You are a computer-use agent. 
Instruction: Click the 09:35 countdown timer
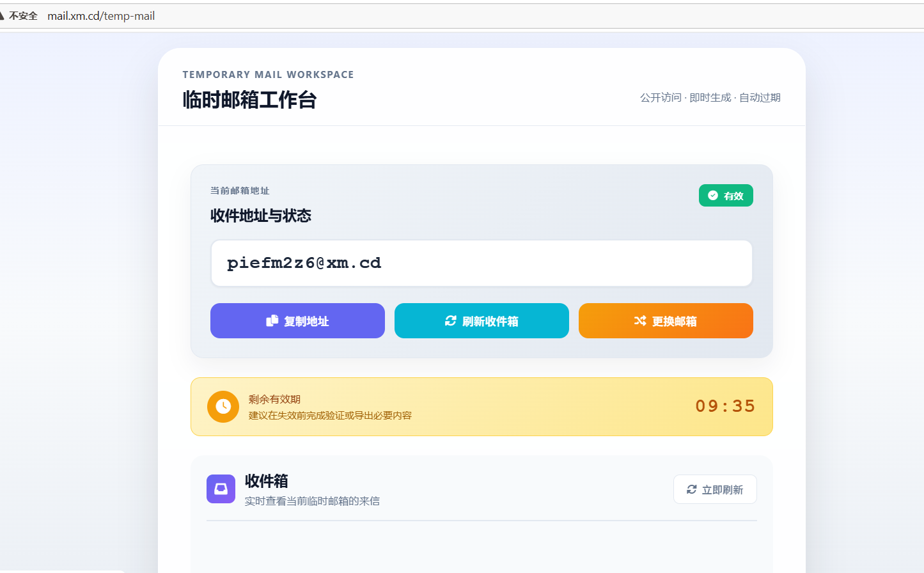coord(725,406)
